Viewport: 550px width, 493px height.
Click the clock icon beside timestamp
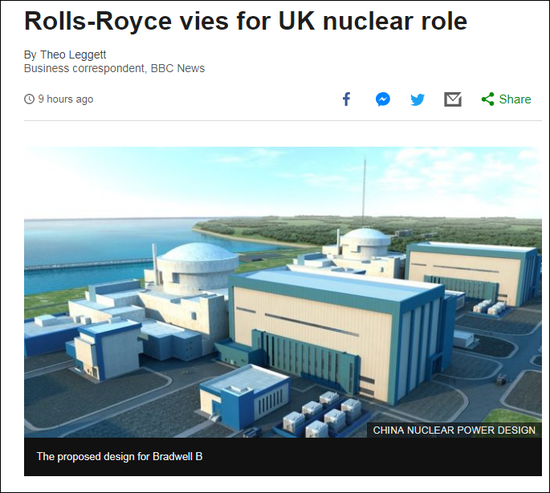[29, 99]
